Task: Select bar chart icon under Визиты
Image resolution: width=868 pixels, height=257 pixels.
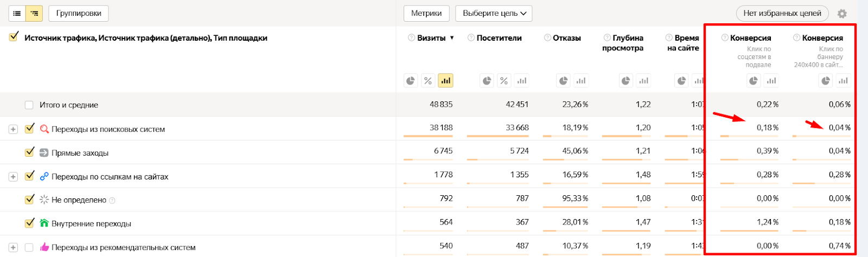Action: point(445,81)
